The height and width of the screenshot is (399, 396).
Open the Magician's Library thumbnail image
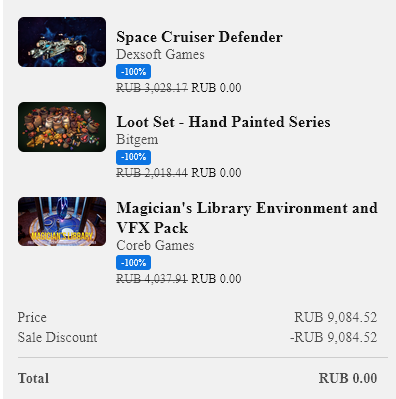[x=62, y=221]
